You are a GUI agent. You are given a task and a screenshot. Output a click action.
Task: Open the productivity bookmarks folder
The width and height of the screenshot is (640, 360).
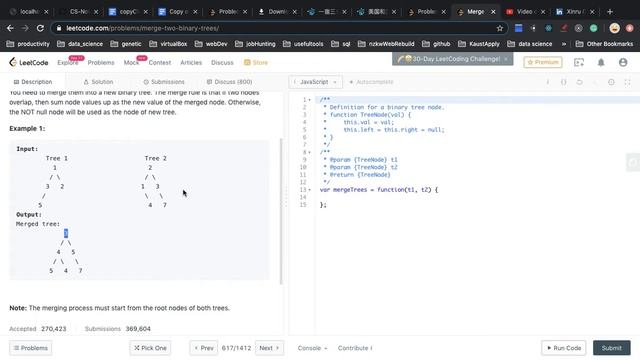28,44
